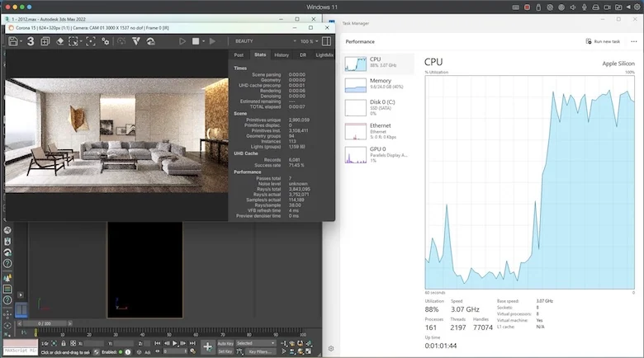Select CPU in Task Manager sidebar

(x=379, y=64)
